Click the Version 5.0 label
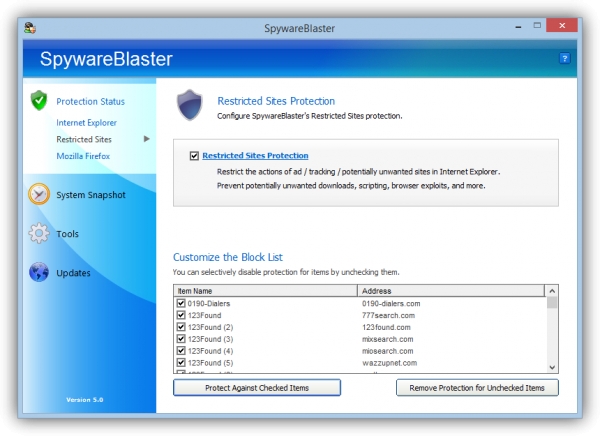600x436 pixels. (85, 400)
